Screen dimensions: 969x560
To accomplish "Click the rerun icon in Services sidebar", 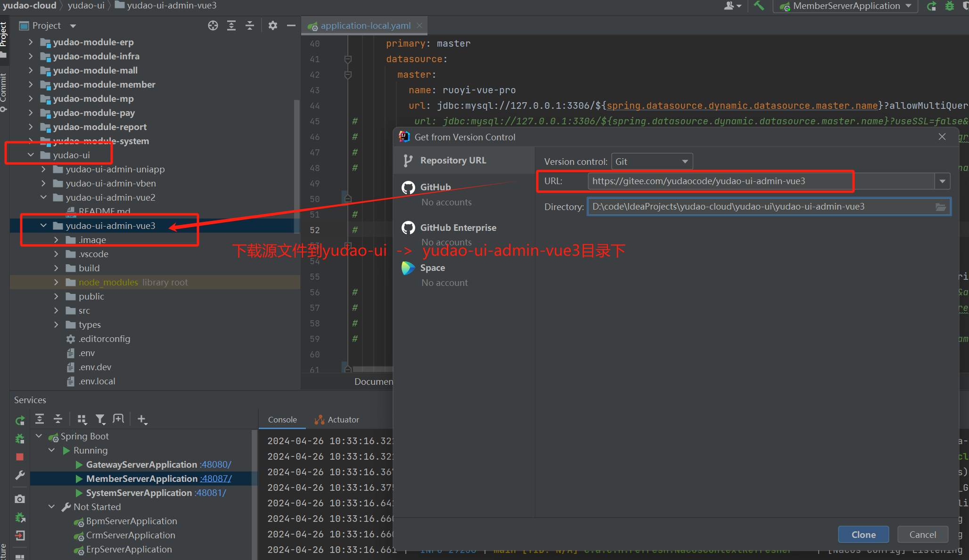I will pyautogui.click(x=20, y=420).
